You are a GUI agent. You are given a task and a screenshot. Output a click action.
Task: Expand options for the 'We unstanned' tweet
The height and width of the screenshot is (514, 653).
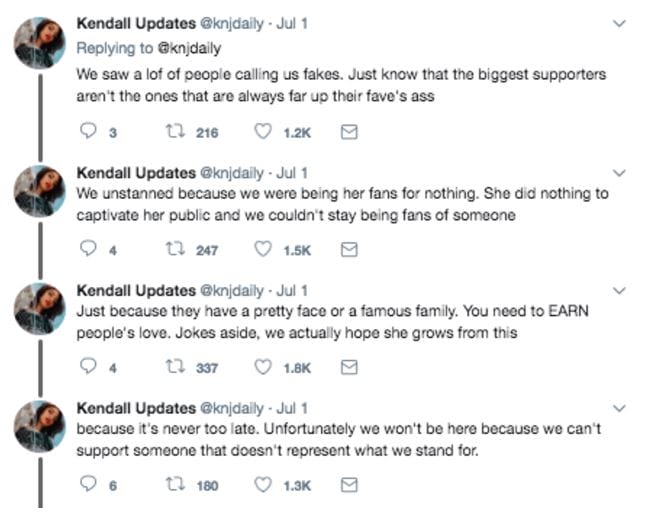pyautogui.click(x=620, y=172)
